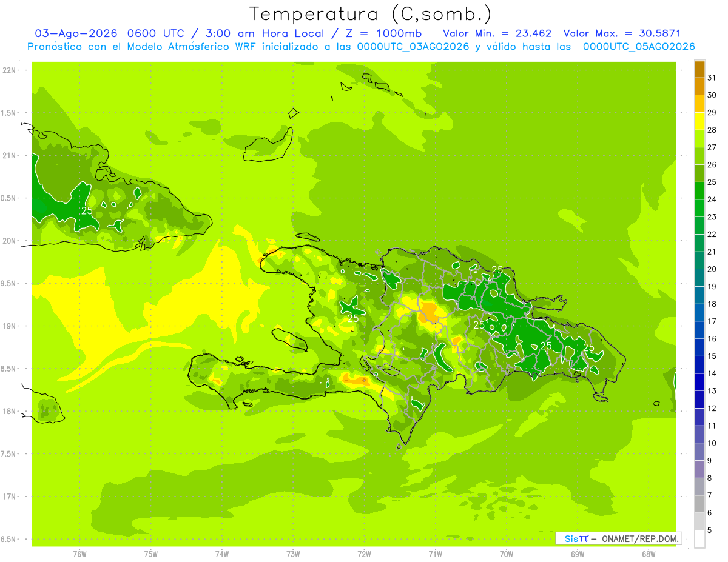This screenshot has height=562, width=728.
Task: Click the '0.5N' latitude axis label
Action: [x=8, y=198]
